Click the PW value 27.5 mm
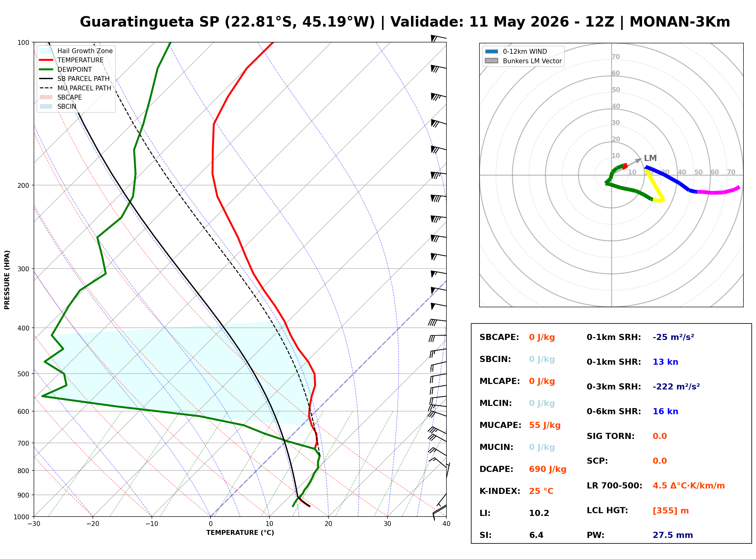 click(x=673, y=535)
